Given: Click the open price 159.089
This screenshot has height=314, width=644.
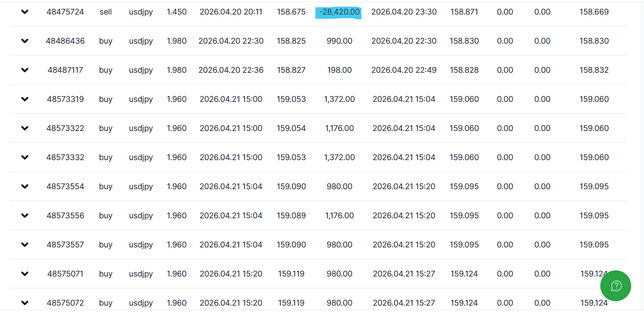Looking at the screenshot, I should [x=291, y=216].
